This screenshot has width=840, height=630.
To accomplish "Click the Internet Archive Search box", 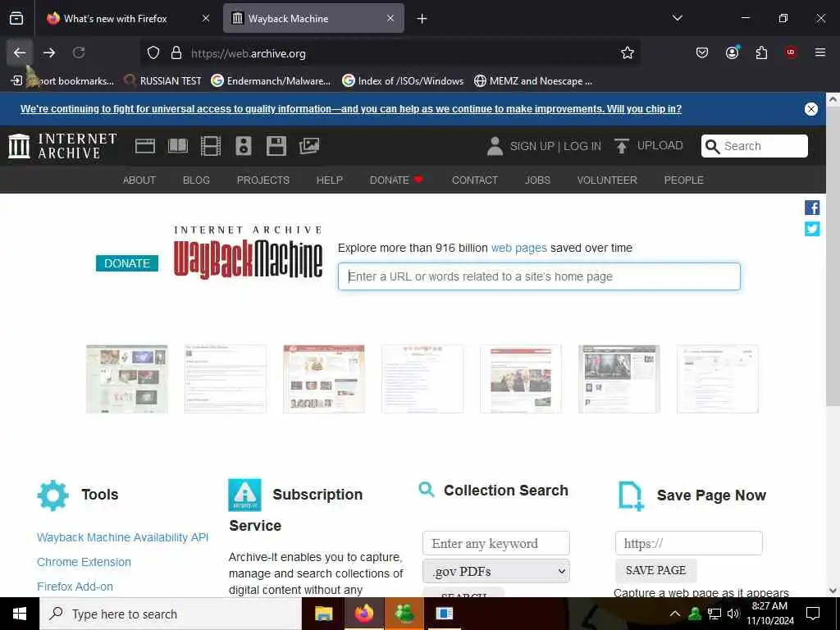I will coord(755,146).
